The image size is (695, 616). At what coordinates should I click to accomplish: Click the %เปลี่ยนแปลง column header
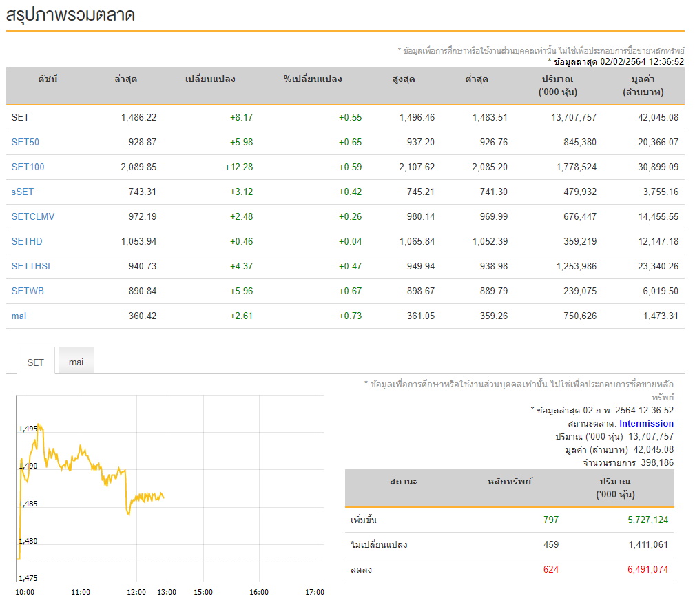(313, 79)
